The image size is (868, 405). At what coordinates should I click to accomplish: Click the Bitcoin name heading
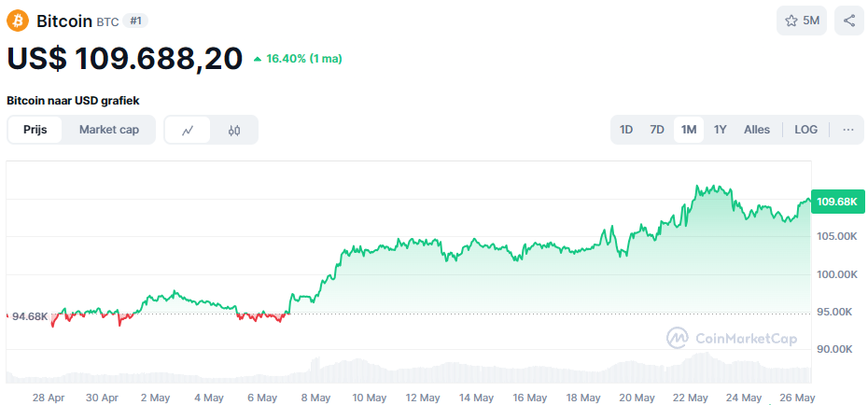click(64, 21)
